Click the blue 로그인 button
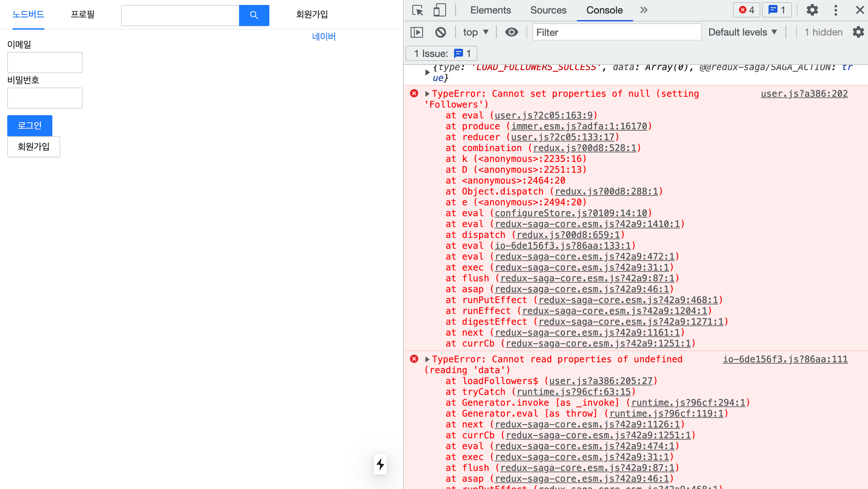 (x=30, y=125)
